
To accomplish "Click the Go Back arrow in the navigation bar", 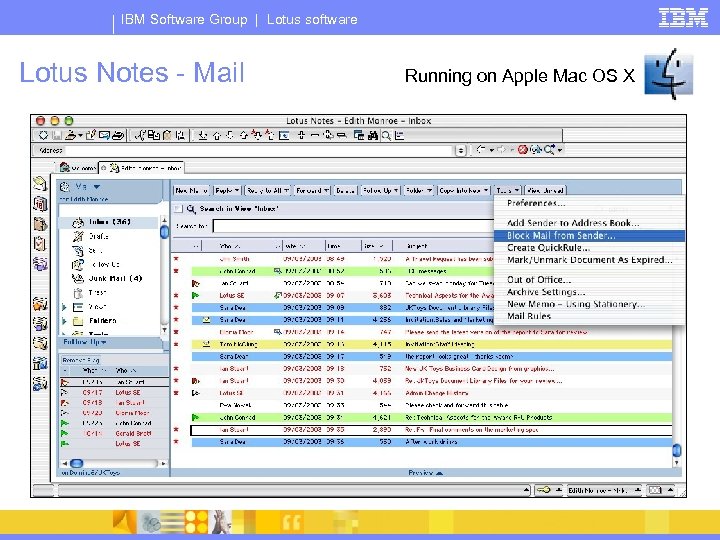I will [x=481, y=150].
